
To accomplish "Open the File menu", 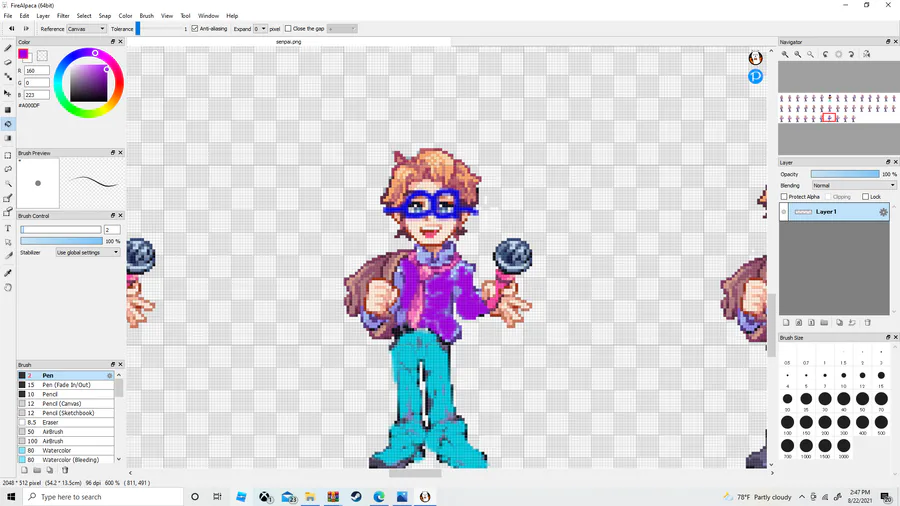I will (x=8, y=16).
